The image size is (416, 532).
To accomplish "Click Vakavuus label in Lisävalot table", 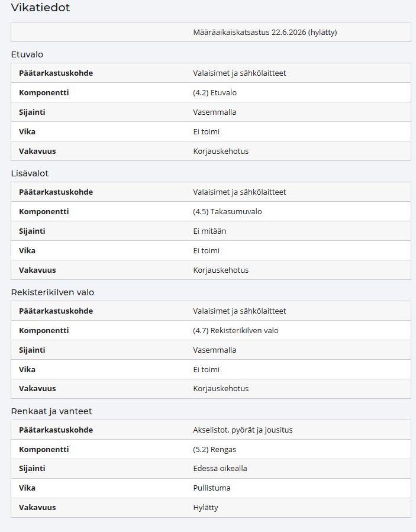I will coord(37,270).
